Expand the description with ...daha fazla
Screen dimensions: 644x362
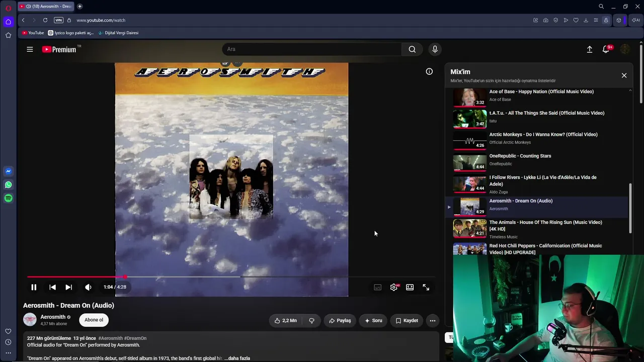click(237, 358)
